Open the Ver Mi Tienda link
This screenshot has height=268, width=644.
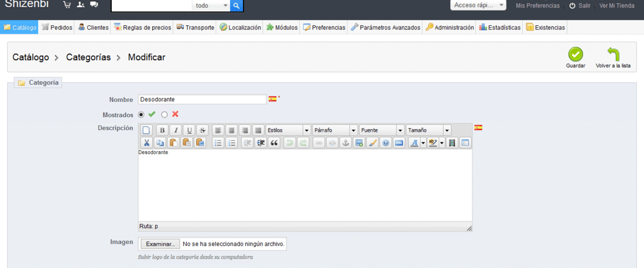(x=617, y=6)
